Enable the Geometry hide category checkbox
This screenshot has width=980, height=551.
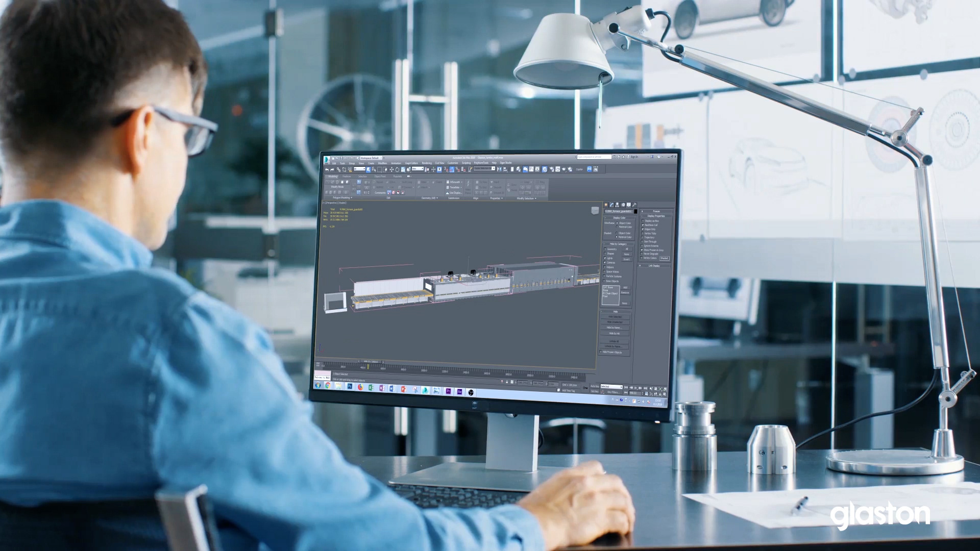(x=605, y=249)
